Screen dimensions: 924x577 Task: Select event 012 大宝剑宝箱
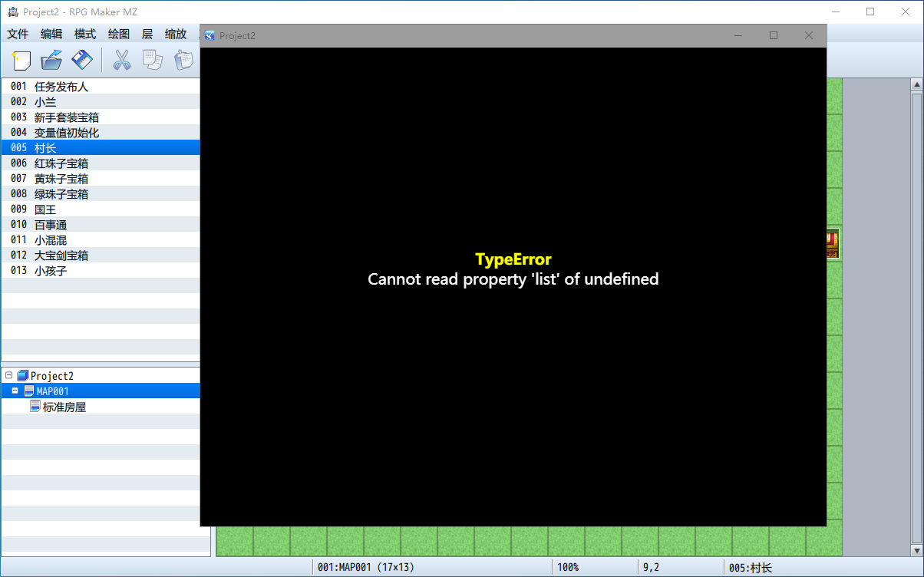[101, 256]
